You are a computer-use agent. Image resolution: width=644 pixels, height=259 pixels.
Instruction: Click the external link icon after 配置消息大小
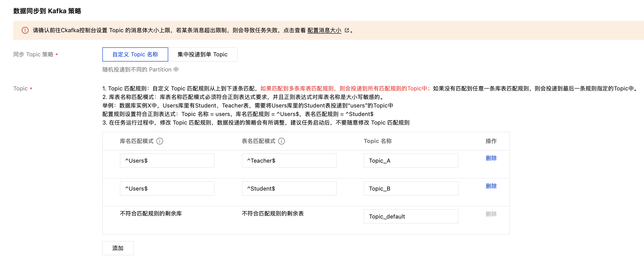[x=346, y=30]
